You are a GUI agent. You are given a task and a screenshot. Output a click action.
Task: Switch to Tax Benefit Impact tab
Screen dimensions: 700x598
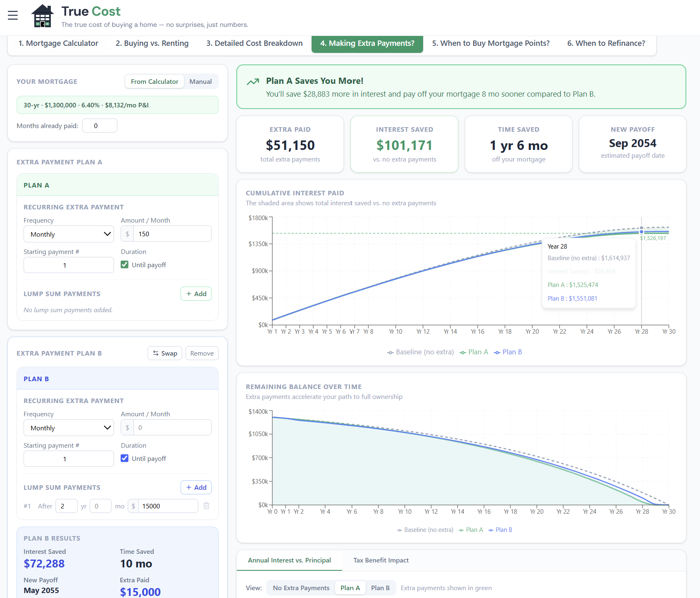click(x=381, y=560)
